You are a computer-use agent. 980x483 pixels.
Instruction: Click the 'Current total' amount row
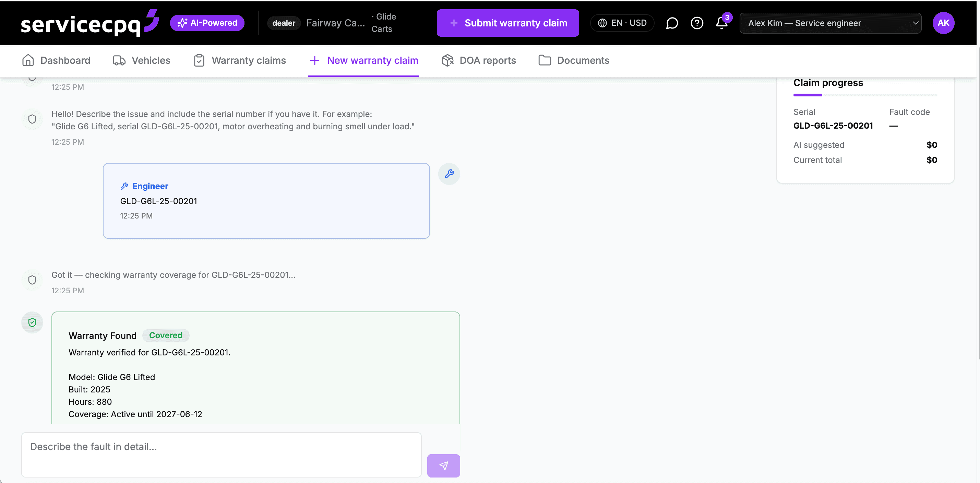pyautogui.click(x=865, y=160)
